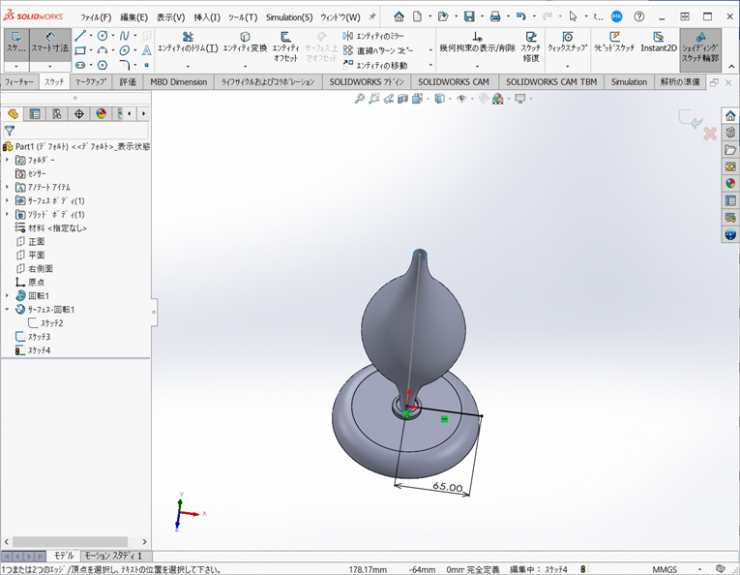Click the red X sketch cancel icon

tap(710, 133)
